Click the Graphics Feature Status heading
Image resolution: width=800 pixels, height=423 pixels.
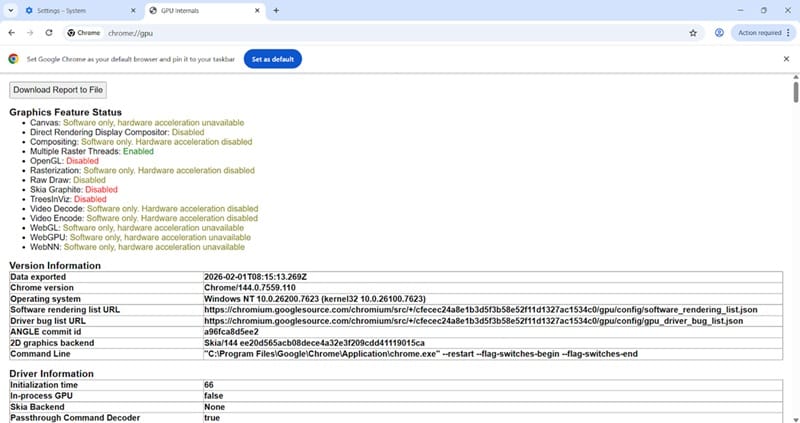click(65, 112)
